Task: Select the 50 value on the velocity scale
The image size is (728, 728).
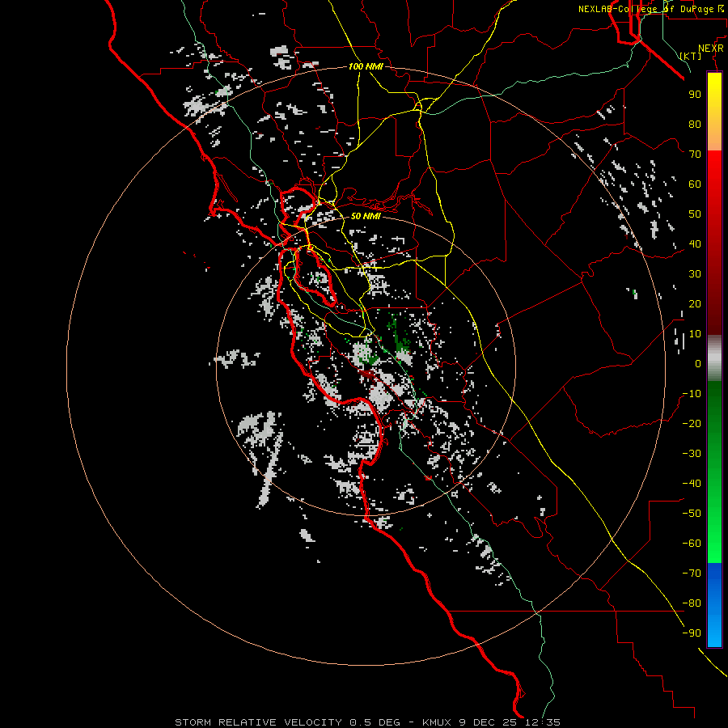Action: (695, 214)
